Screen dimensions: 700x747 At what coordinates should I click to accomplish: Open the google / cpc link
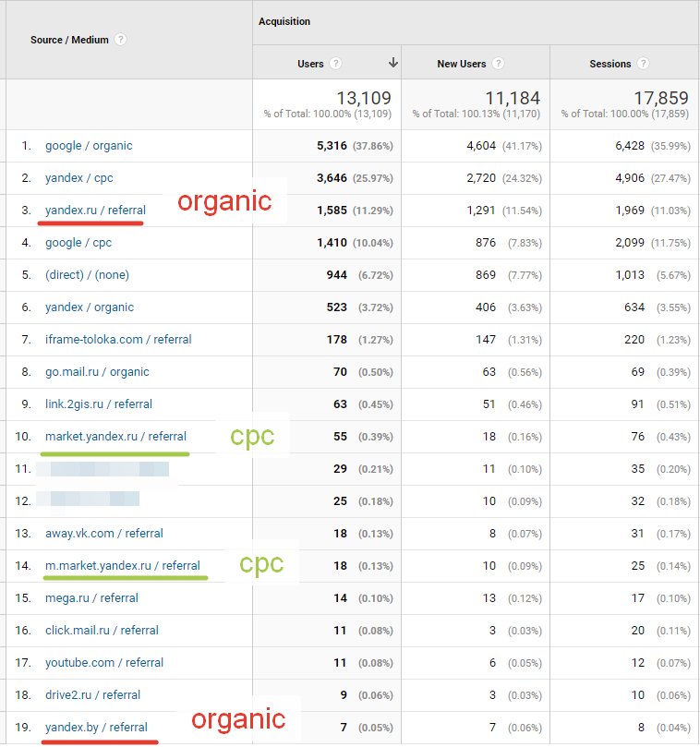(x=78, y=243)
